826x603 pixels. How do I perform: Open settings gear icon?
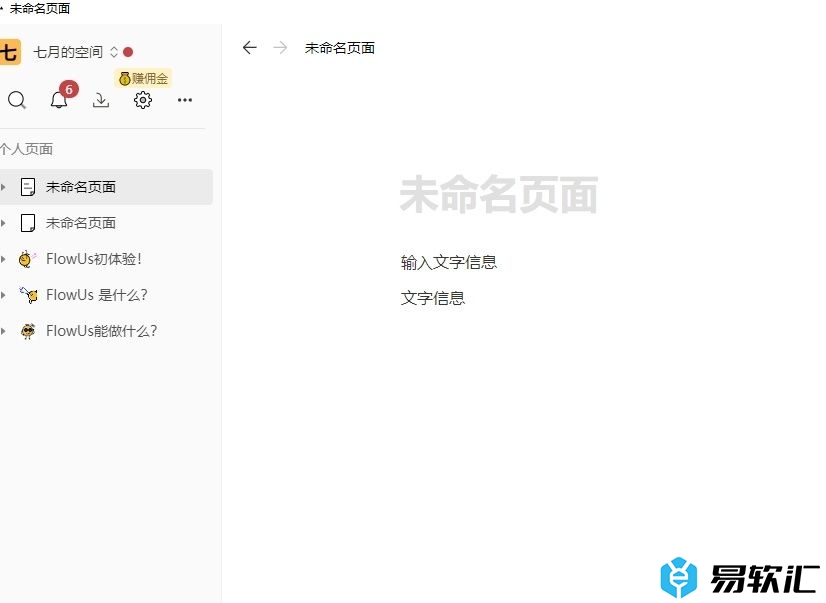[x=142, y=100]
